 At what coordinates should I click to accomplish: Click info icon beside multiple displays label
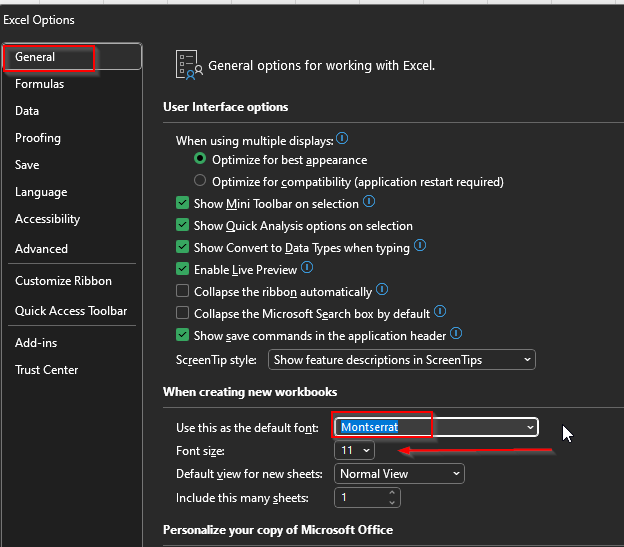pyautogui.click(x=342, y=140)
